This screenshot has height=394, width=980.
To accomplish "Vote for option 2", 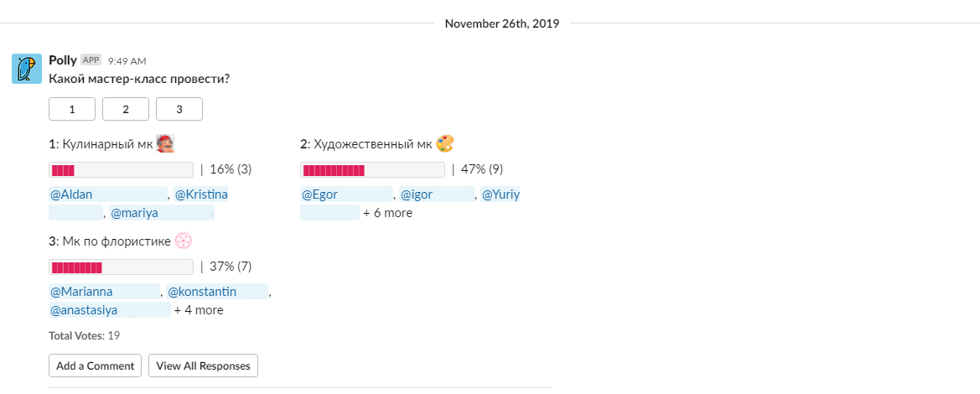I will pyautogui.click(x=126, y=109).
